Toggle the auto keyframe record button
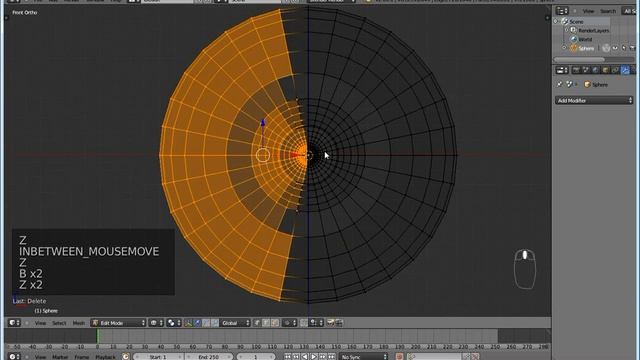This screenshot has height=360, width=640. [x=399, y=357]
